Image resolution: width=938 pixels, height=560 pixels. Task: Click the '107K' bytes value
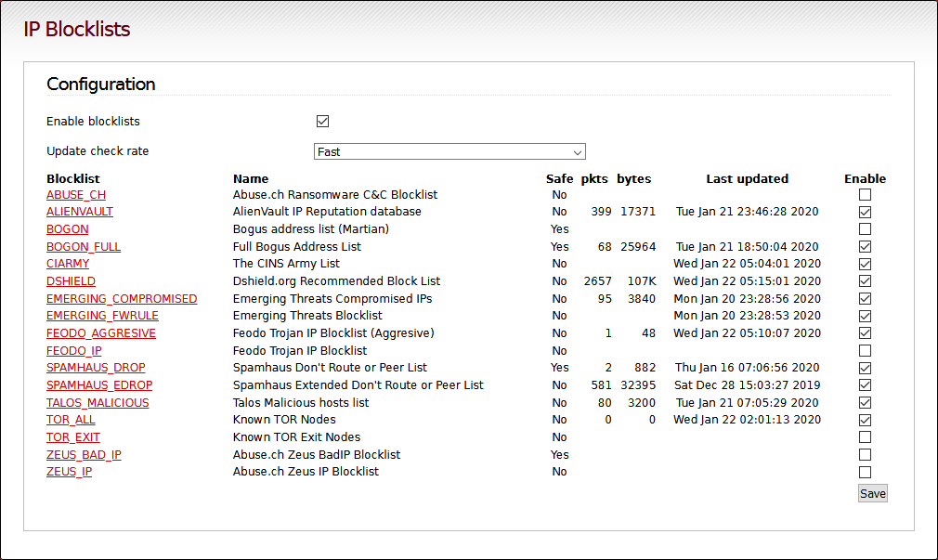click(x=642, y=281)
